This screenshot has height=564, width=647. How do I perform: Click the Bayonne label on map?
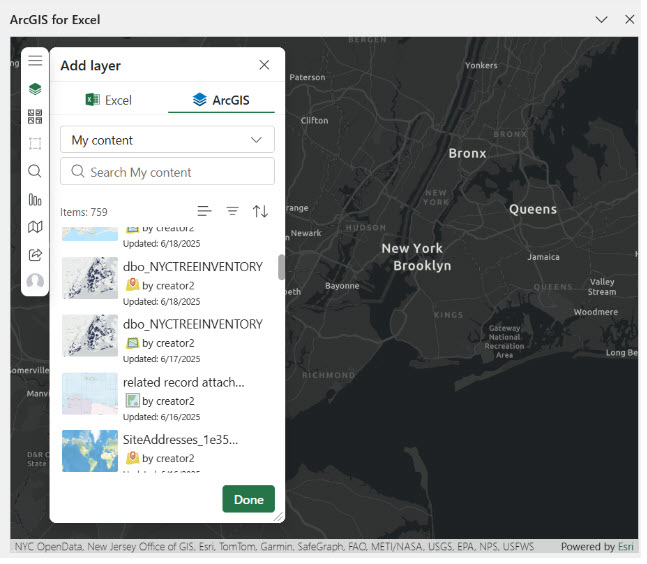point(342,286)
